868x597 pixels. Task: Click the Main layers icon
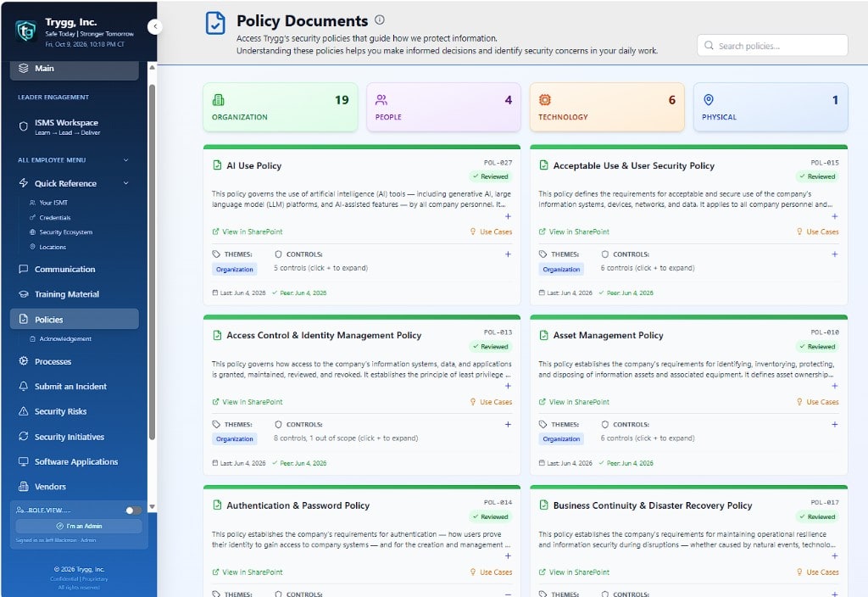pos(23,68)
